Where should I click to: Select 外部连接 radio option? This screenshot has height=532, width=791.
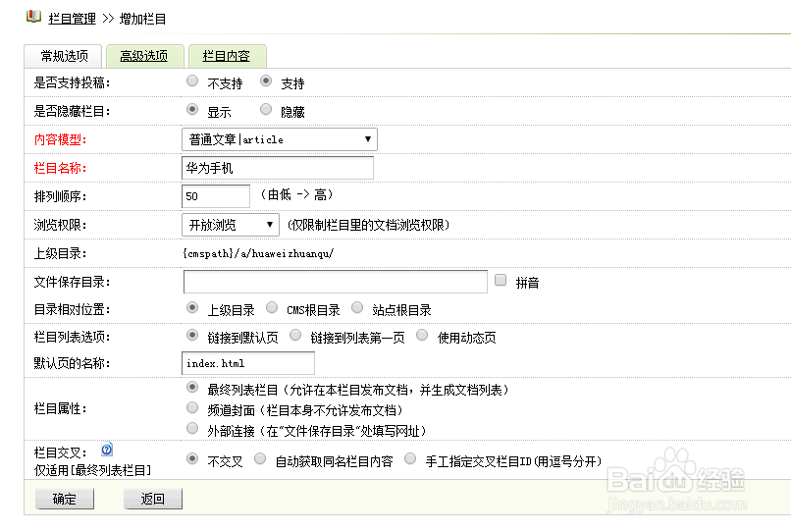192,428
